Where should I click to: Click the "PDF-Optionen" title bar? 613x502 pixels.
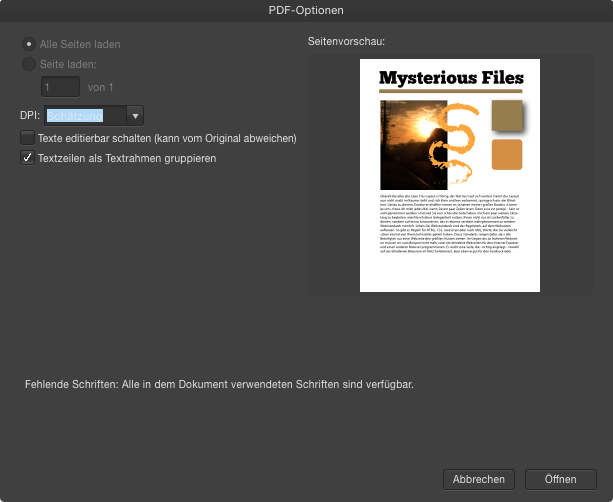(x=306, y=10)
